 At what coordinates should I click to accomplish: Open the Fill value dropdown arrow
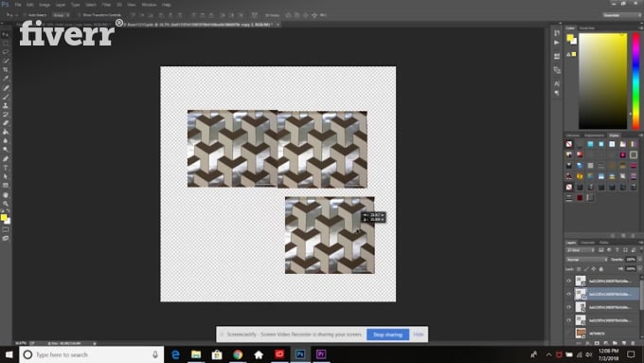[x=640, y=269]
